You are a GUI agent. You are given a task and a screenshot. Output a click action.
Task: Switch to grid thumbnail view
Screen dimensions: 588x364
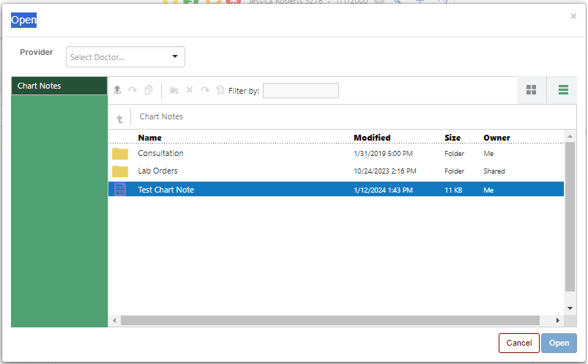[x=532, y=90]
